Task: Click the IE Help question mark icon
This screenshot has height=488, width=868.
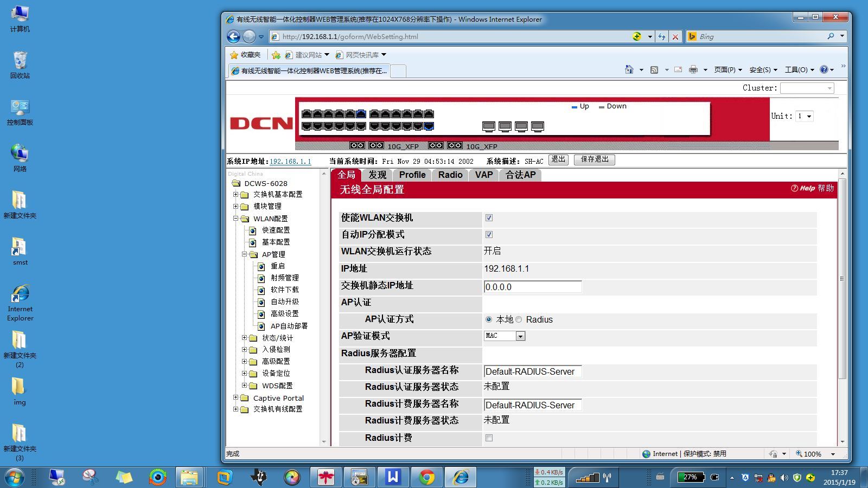Action: pos(824,69)
